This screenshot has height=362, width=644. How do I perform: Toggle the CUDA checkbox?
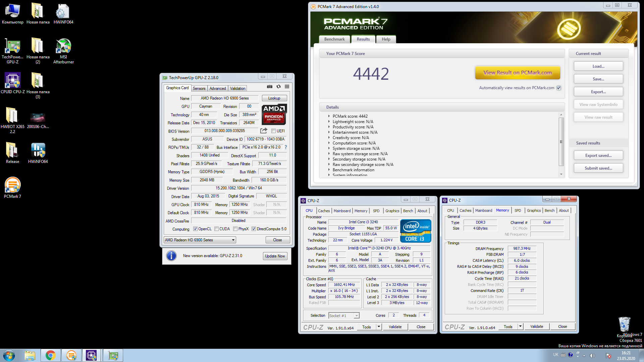[217, 229]
